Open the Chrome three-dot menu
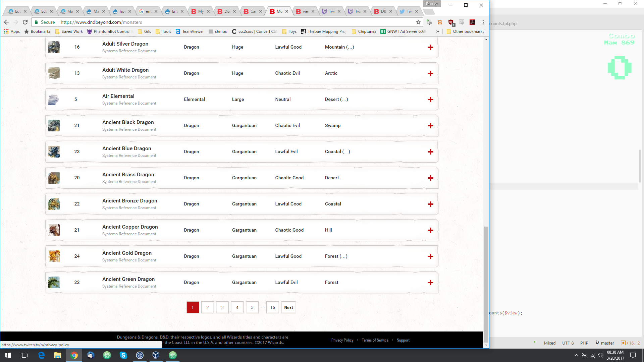 [483, 22]
